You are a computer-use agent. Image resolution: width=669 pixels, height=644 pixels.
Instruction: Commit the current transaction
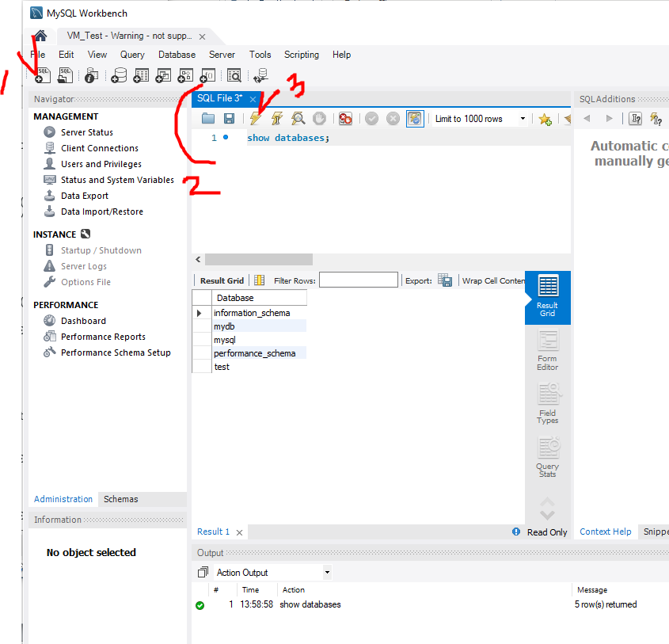371,118
